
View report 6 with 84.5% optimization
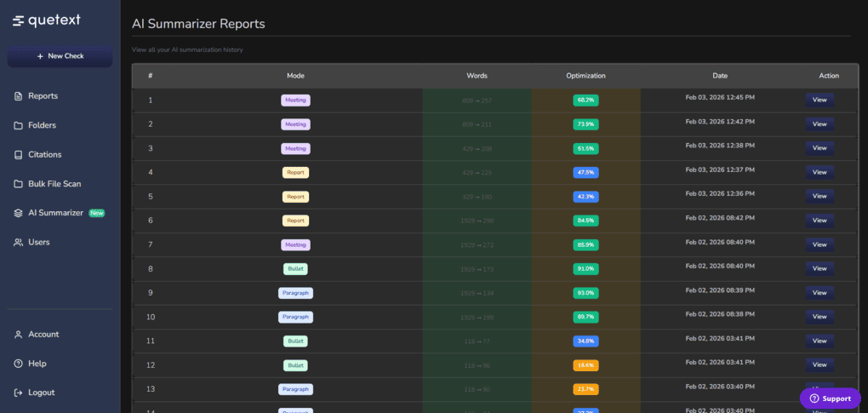point(819,221)
